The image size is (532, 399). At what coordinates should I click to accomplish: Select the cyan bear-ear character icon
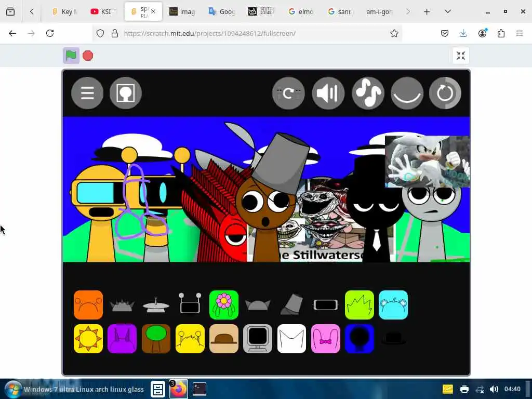pyautogui.click(x=393, y=304)
